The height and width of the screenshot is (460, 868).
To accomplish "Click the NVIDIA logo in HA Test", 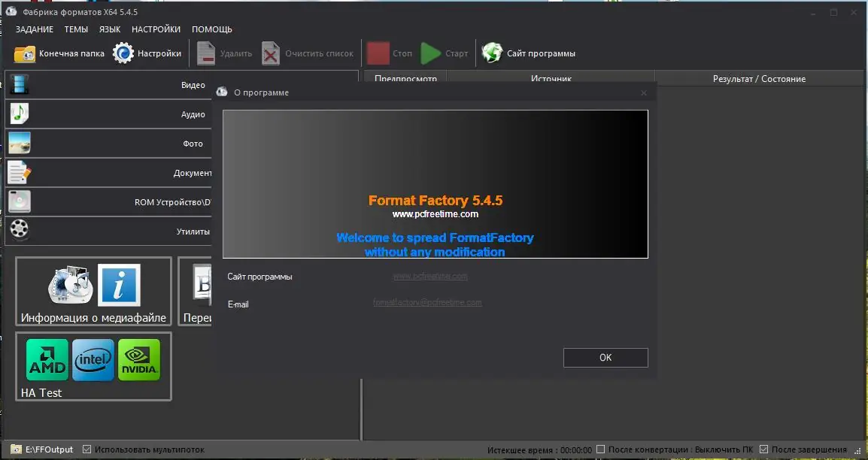I will (138, 359).
